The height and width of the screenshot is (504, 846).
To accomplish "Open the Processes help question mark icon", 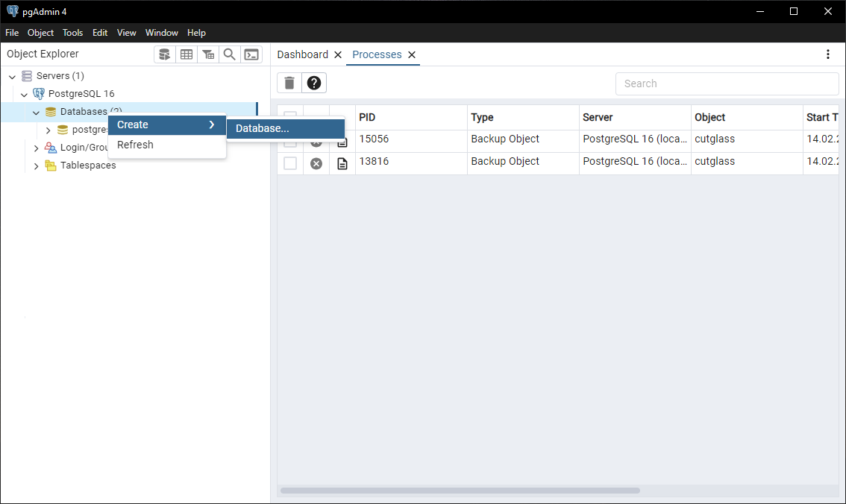I will click(314, 83).
